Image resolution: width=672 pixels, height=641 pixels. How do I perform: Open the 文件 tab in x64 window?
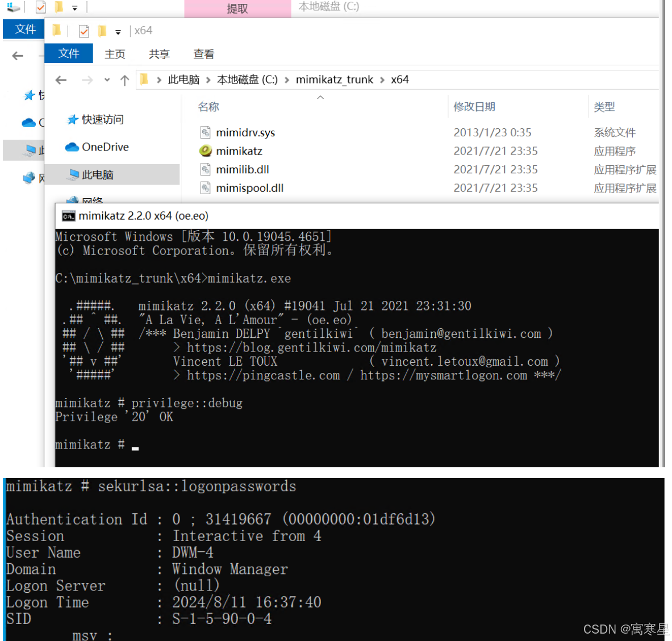69,53
